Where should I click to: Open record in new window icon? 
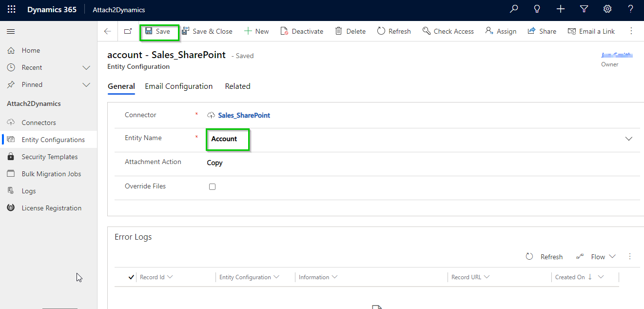[128, 31]
